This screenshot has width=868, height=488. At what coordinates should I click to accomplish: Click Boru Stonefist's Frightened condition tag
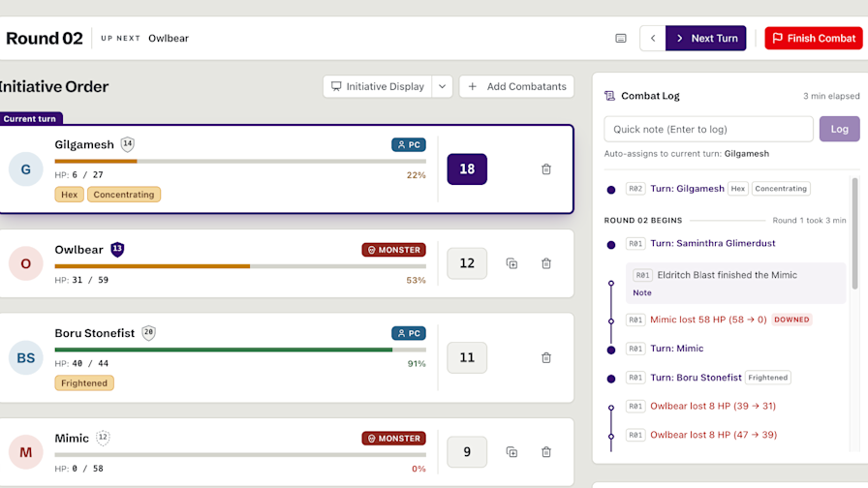tap(84, 382)
